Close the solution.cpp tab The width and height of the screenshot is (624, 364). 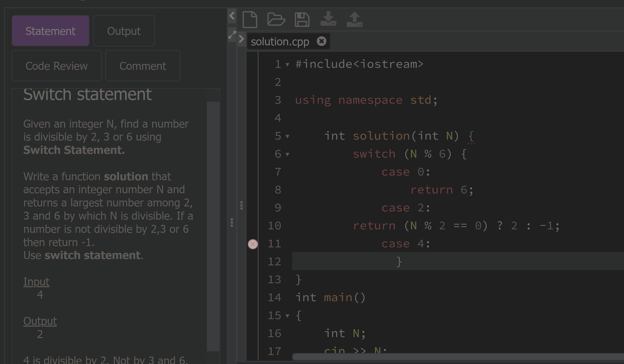322,41
